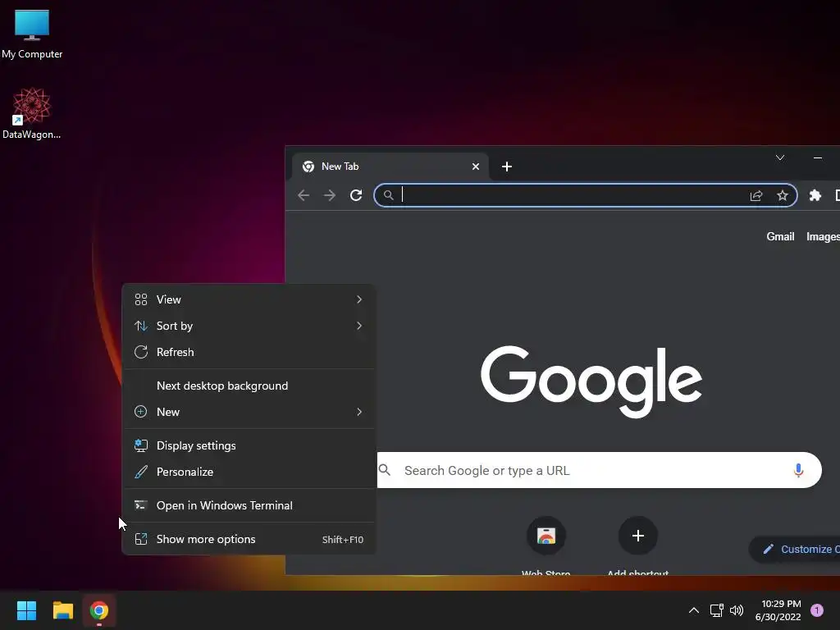Open network status in system tray
840x630 pixels.
716,610
